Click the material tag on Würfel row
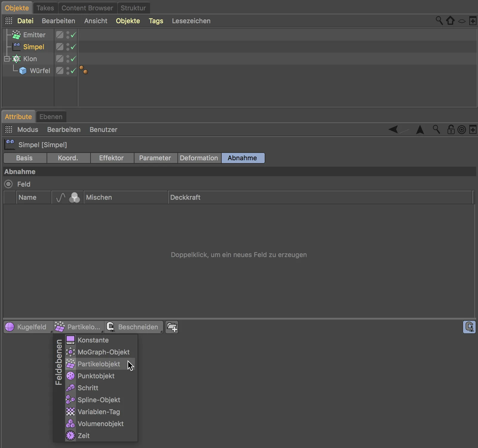 pyautogui.click(x=84, y=70)
